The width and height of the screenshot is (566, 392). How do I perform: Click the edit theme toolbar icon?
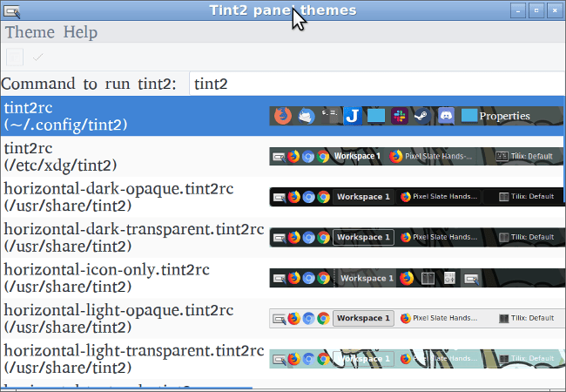(x=15, y=57)
